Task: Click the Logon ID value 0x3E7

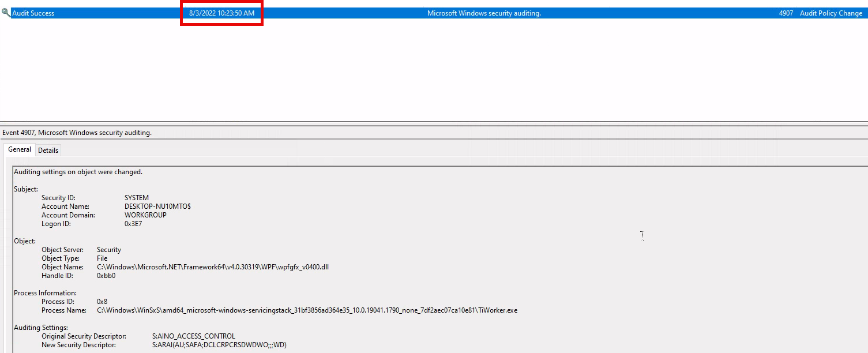Action: (133, 224)
